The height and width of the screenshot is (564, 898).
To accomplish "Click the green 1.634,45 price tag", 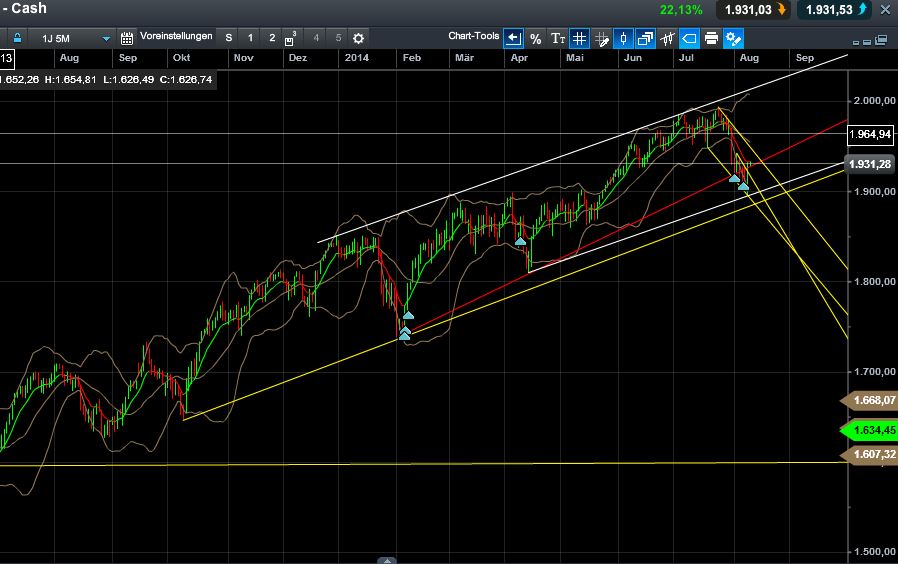I will [x=870, y=430].
